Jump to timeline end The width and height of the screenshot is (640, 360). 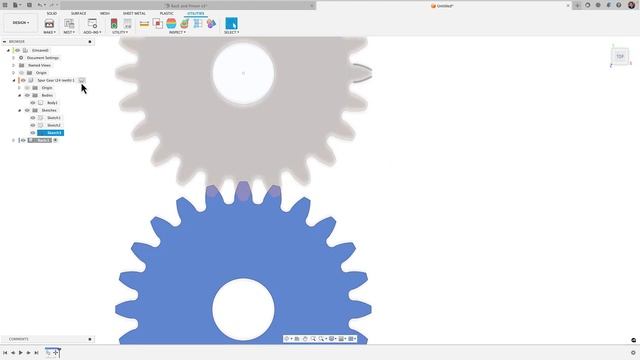click(x=36, y=353)
